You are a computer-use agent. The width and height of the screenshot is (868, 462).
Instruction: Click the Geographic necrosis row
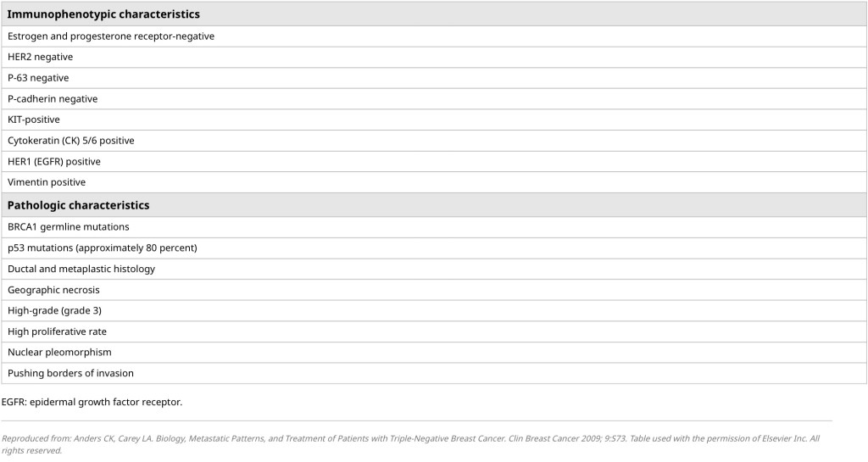tap(53, 290)
